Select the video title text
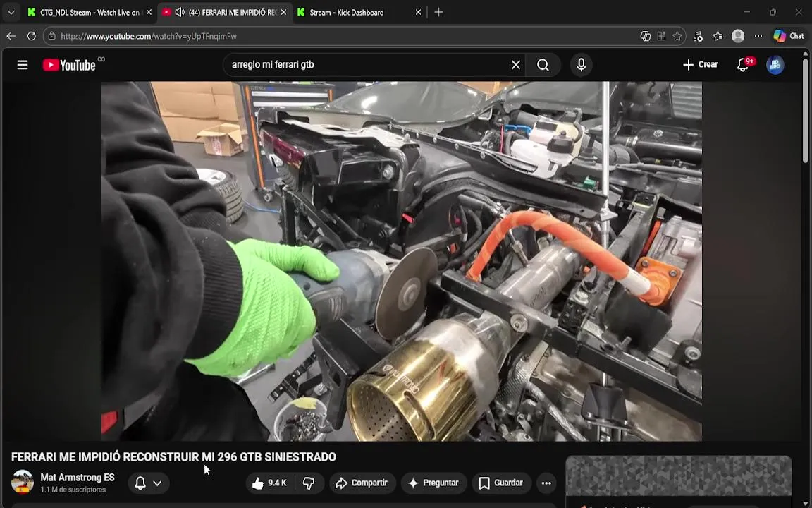The height and width of the screenshot is (508, 812). click(x=173, y=456)
